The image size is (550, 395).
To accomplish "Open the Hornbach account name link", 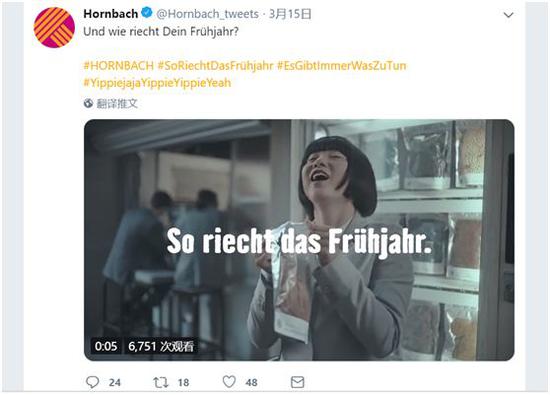I will pyautogui.click(x=110, y=14).
